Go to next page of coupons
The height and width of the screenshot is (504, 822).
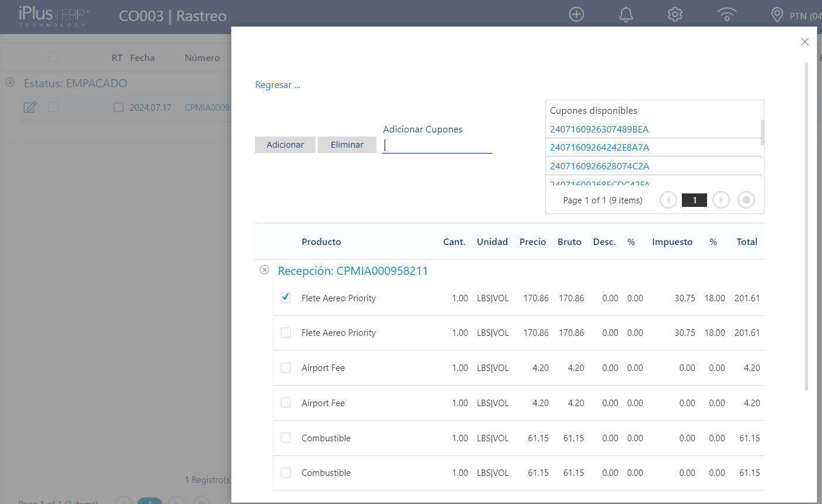[721, 200]
